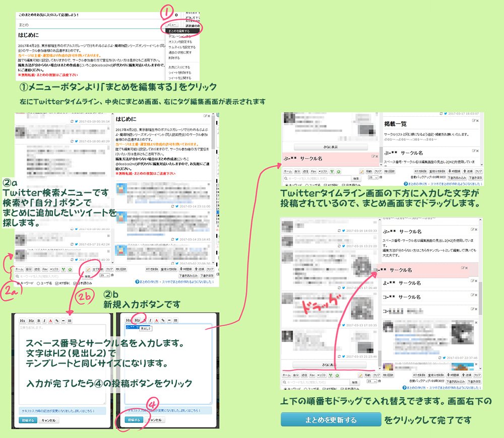
Task: Click circled H2 icon in right editor dialog
Action: (x=137, y=320)
